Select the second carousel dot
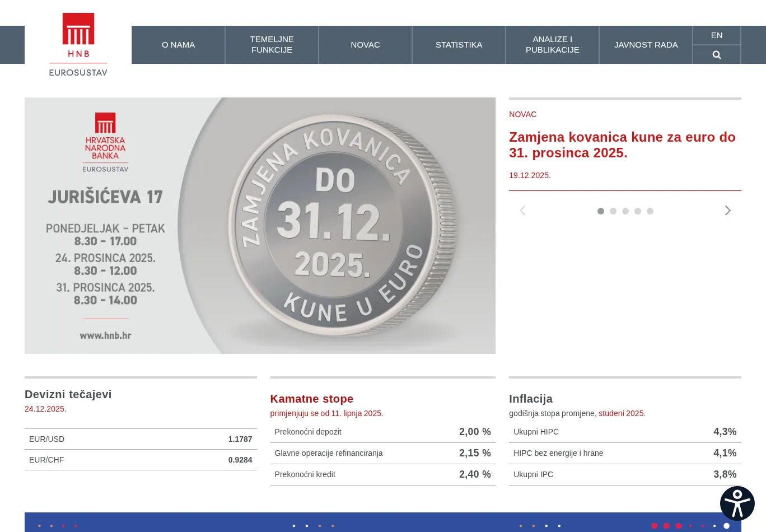The image size is (766, 532). (x=613, y=211)
